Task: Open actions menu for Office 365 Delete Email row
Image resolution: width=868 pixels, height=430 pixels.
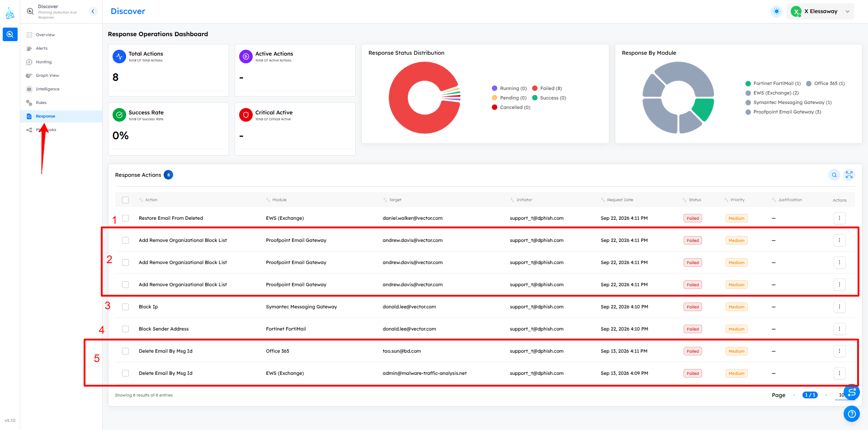Action: (840, 351)
